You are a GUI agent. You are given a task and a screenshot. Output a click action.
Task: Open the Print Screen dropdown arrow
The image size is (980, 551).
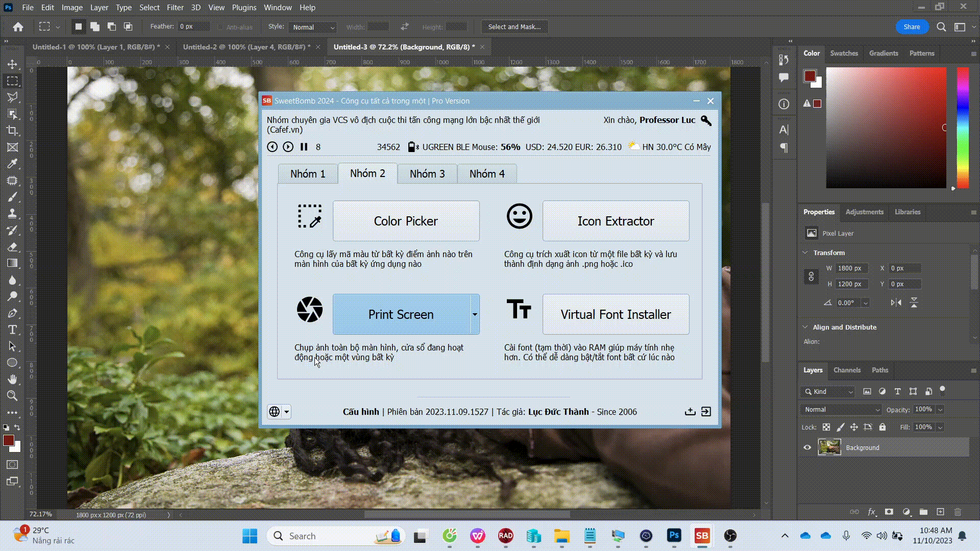click(475, 314)
